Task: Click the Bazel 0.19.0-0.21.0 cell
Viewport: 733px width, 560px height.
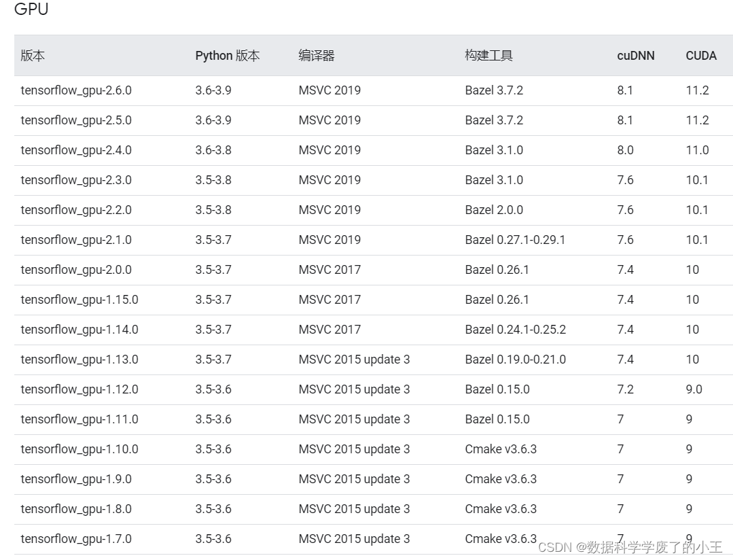Action: (516, 360)
